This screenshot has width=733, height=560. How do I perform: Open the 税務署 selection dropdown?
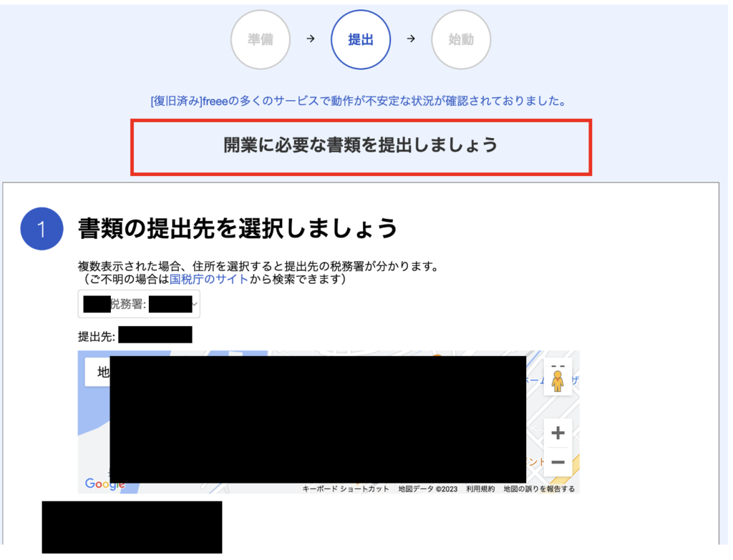(x=139, y=305)
